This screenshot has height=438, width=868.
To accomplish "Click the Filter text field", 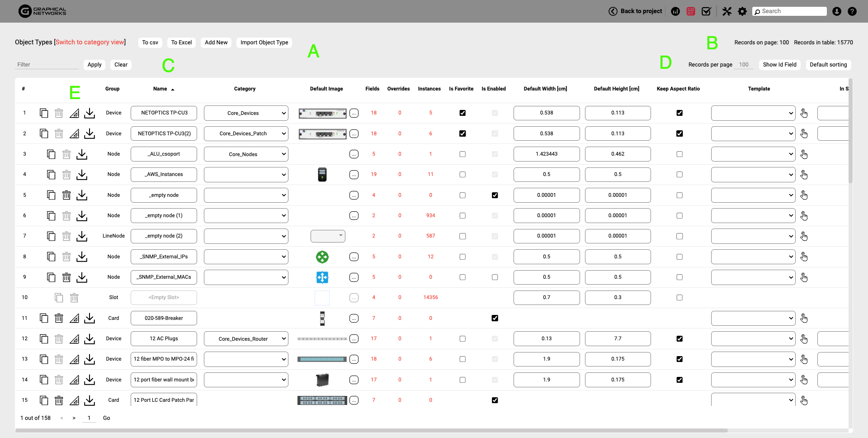I will pyautogui.click(x=47, y=65).
